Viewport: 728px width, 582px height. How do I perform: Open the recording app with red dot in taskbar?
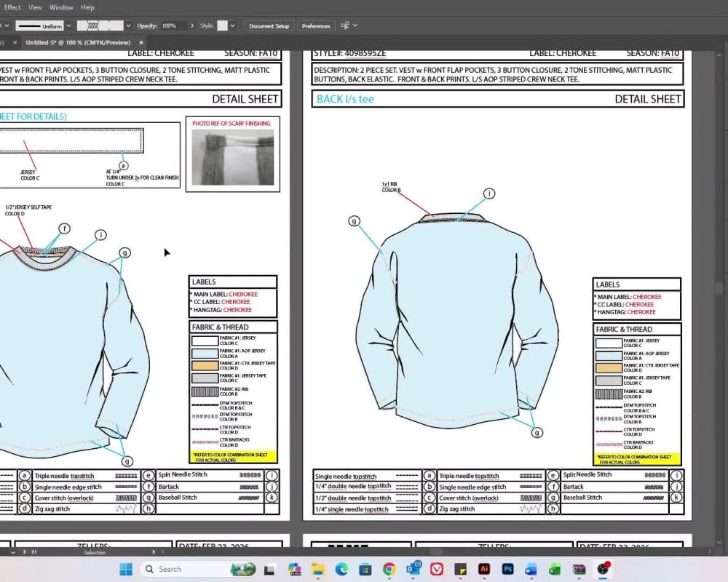603,568
